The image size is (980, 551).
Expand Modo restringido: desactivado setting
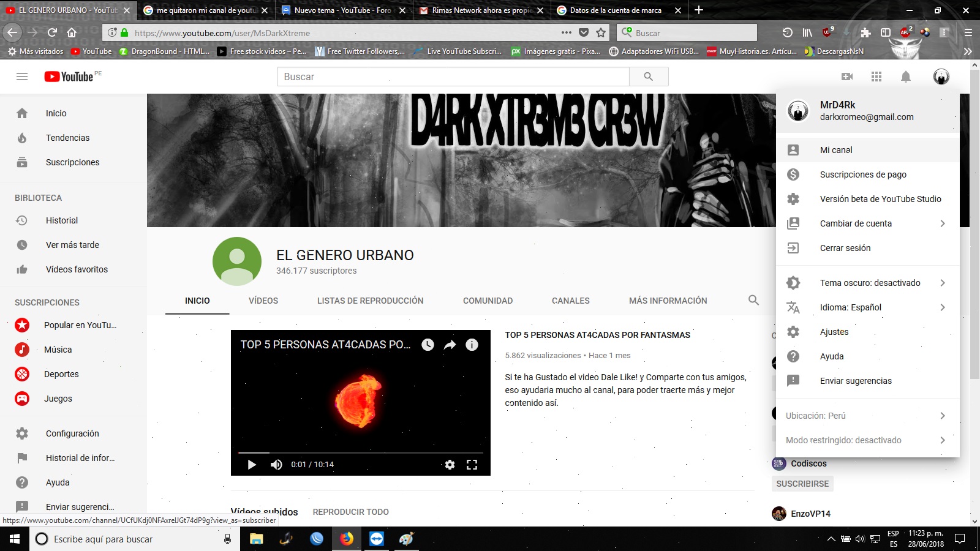click(867, 440)
